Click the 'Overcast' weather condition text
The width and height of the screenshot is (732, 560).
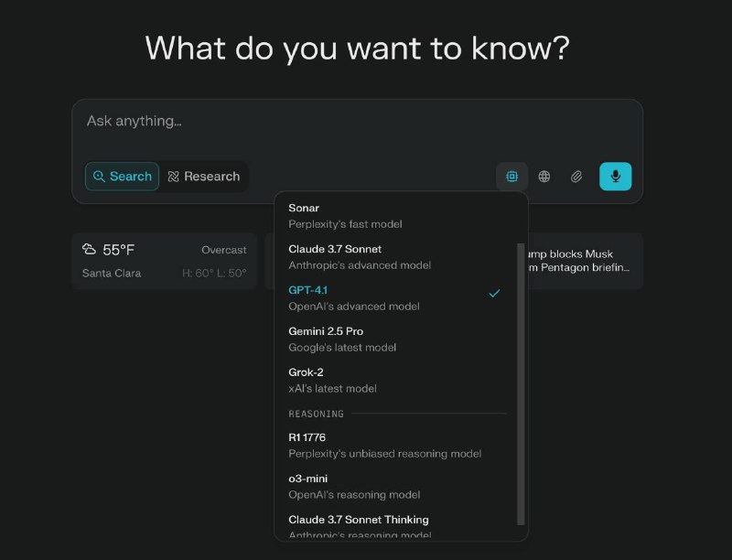pyautogui.click(x=224, y=250)
